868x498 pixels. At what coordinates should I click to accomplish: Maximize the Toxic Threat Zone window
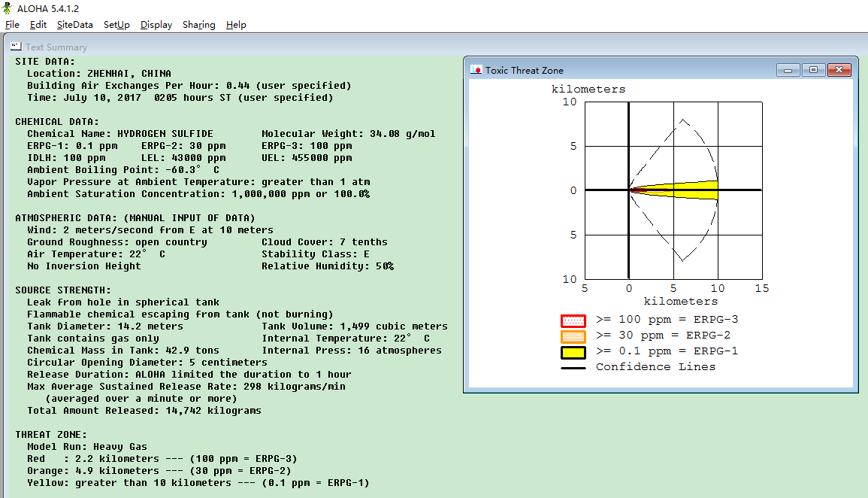coord(813,70)
